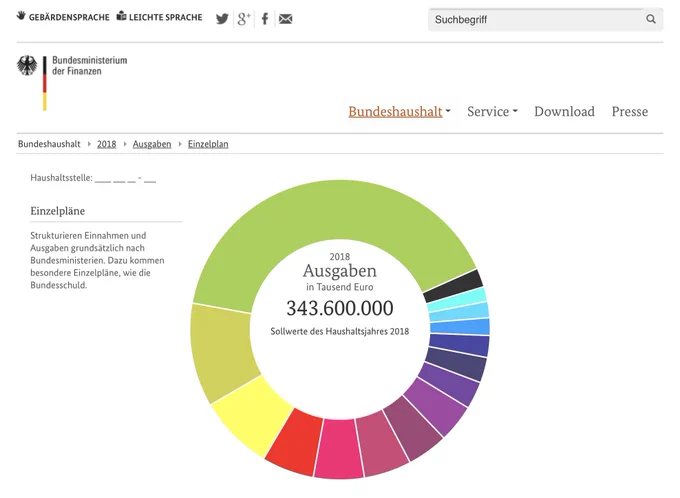Click the federal eagle logo

27,66
